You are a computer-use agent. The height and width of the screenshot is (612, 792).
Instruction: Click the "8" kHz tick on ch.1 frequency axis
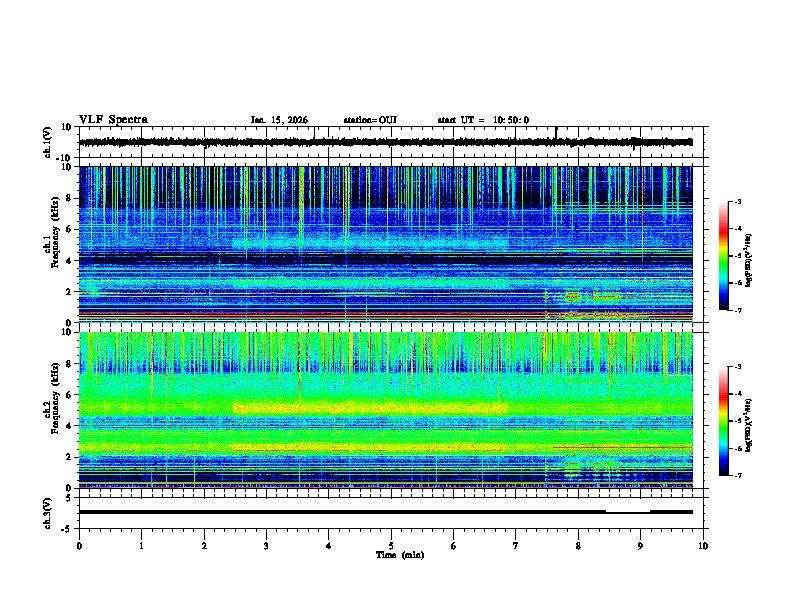coord(69,198)
